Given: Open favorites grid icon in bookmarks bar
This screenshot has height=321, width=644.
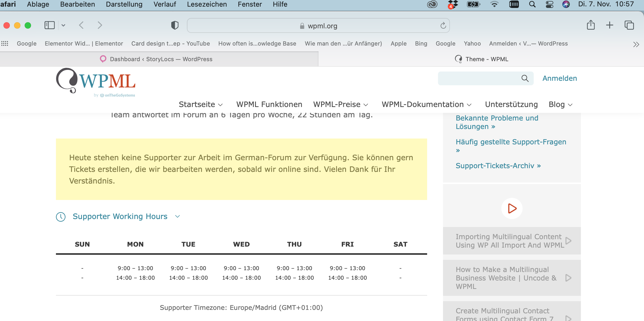Looking at the screenshot, I should (5, 43).
